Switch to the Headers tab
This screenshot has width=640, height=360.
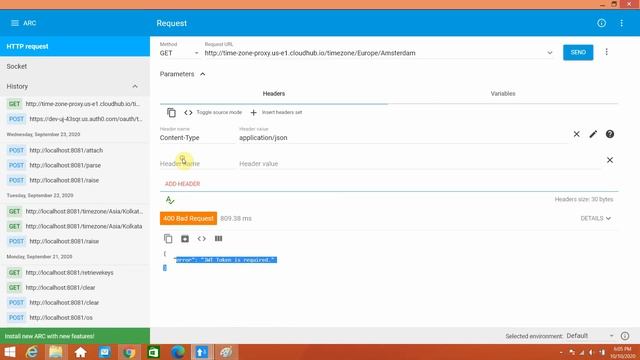(x=274, y=93)
